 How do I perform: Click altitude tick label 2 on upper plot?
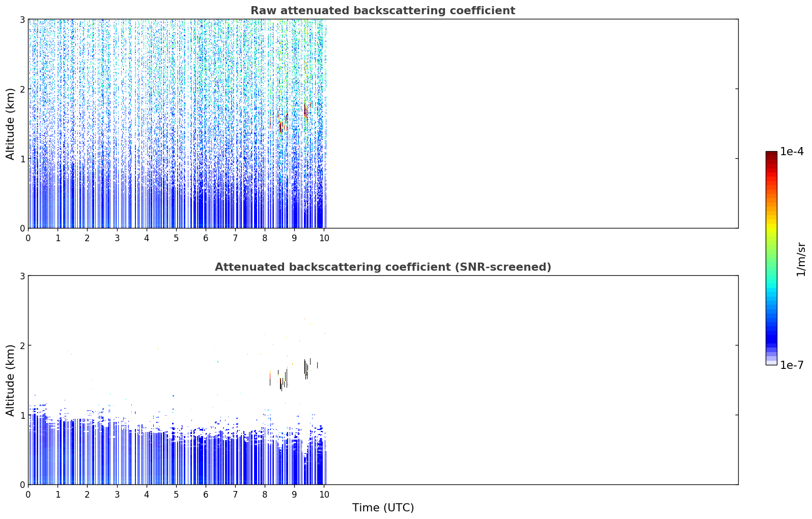(22, 89)
